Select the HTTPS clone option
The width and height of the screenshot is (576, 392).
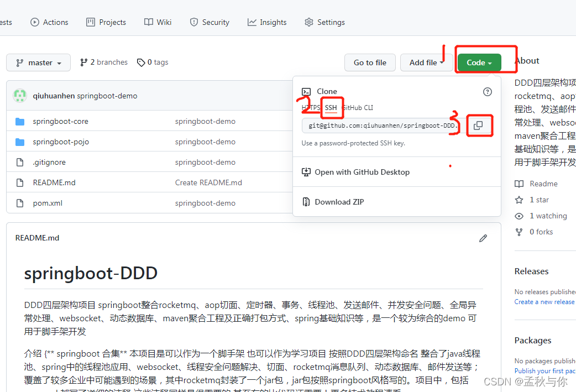click(x=311, y=108)
